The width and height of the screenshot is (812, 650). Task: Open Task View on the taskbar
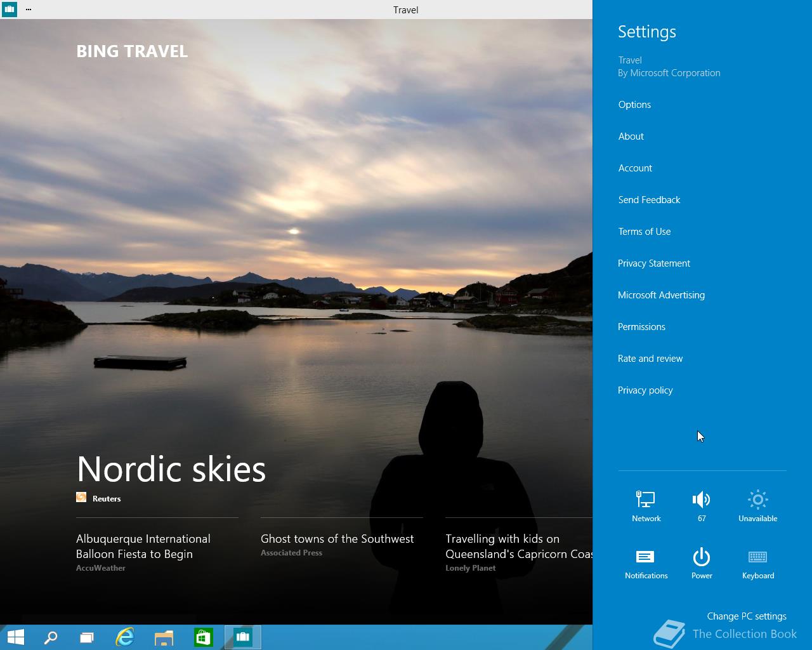click(x=87, y=637)
